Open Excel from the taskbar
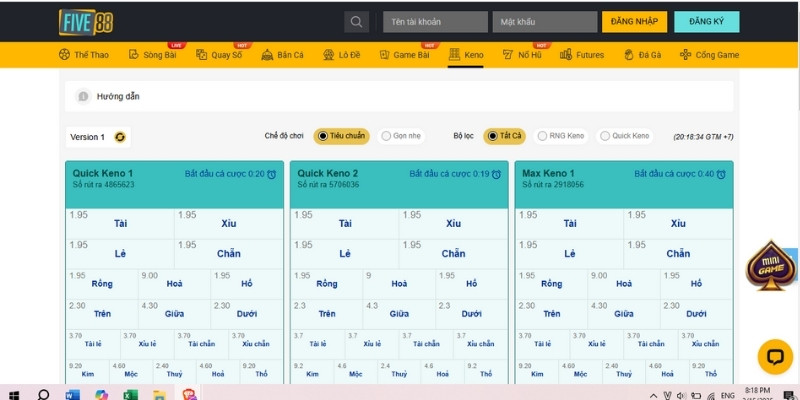Viewport: 800px width, 400px height. pos(131,395)
